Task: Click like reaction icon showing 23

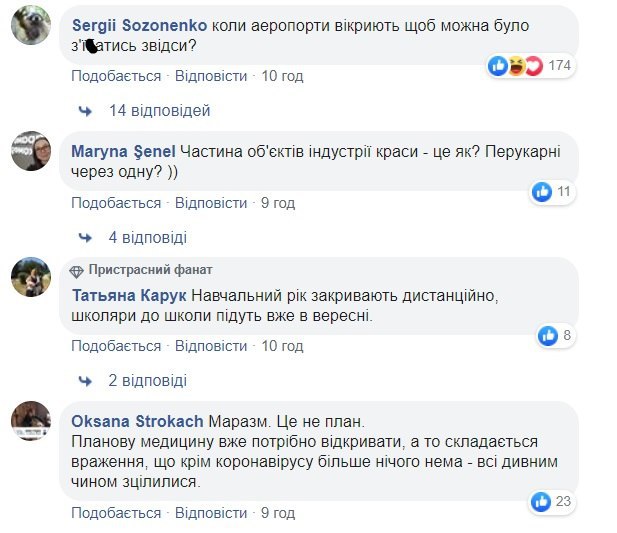Action: coord(541,502)
